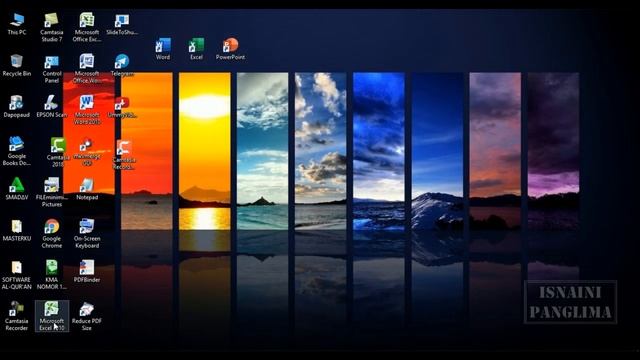This screenshot has height=360, width=640.
Task: Launch the Camtasia 2018 shortcut
Action: [58, 152]
